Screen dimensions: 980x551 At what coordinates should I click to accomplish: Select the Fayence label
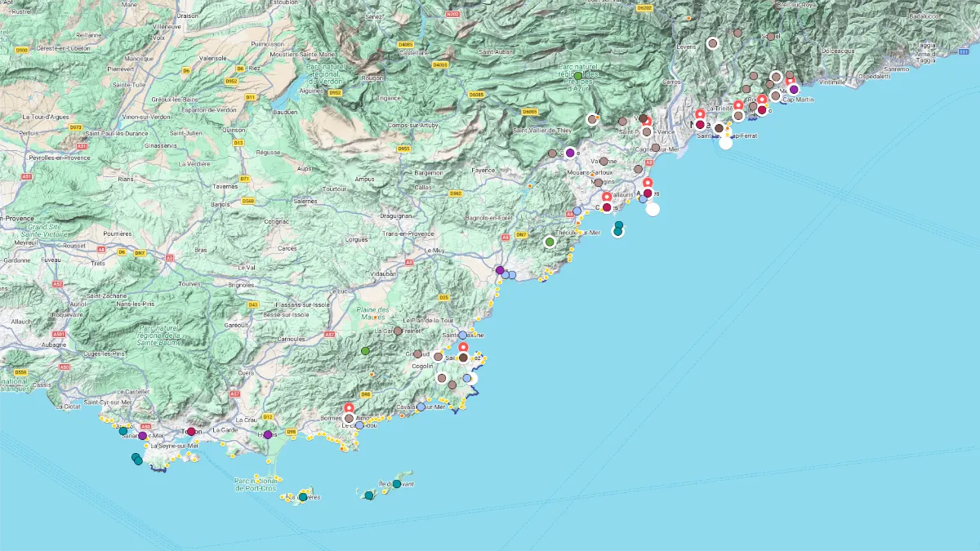[483, 171]
